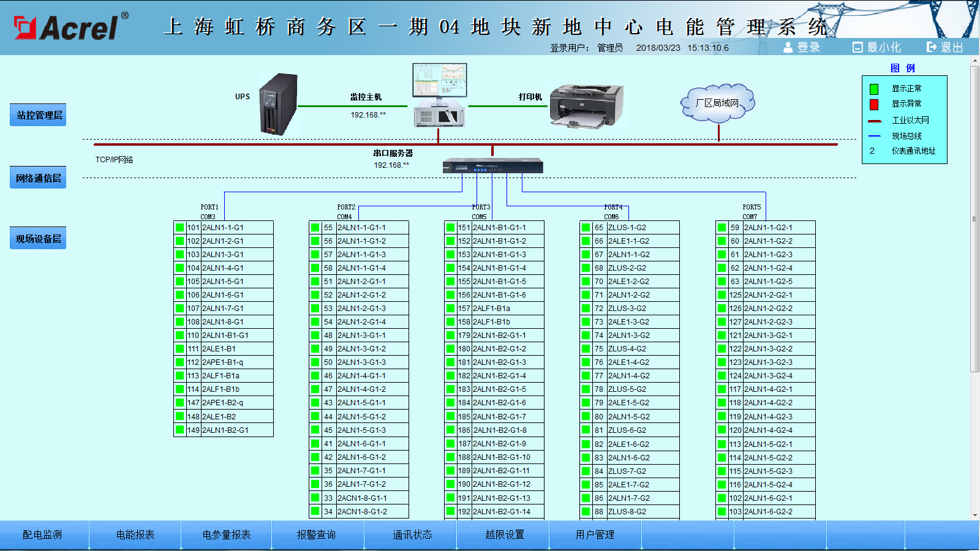This screenshot has height=551, width=980.
Task: Click the serial port server device
Action: click(x=492, y=166)
